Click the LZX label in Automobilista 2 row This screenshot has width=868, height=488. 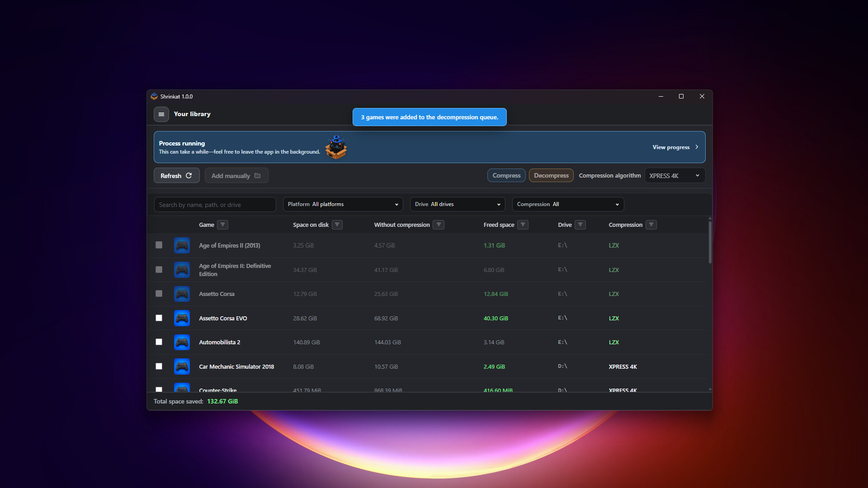(613, 342)
